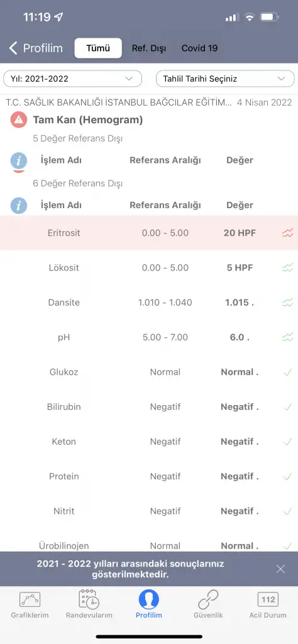
Task: Open Acil Durum 112 icon
Action: coord(268,599)
